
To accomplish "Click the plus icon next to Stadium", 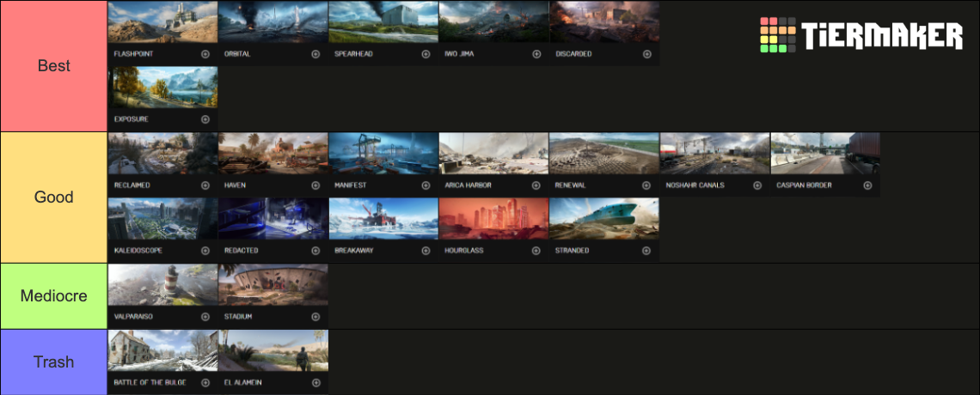I will 315,317.
